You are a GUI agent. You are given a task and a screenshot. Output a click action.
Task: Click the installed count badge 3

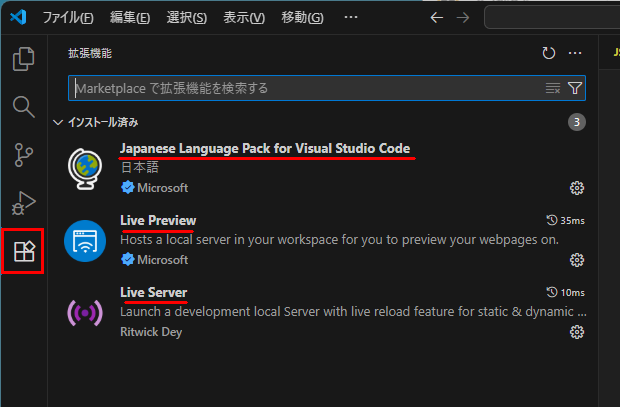[577, 122]
